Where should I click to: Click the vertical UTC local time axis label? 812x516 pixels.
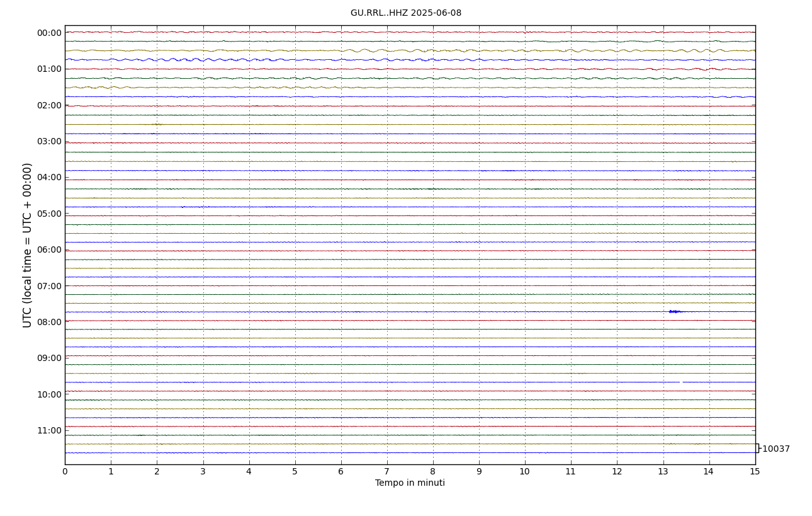tap(28, 245)
